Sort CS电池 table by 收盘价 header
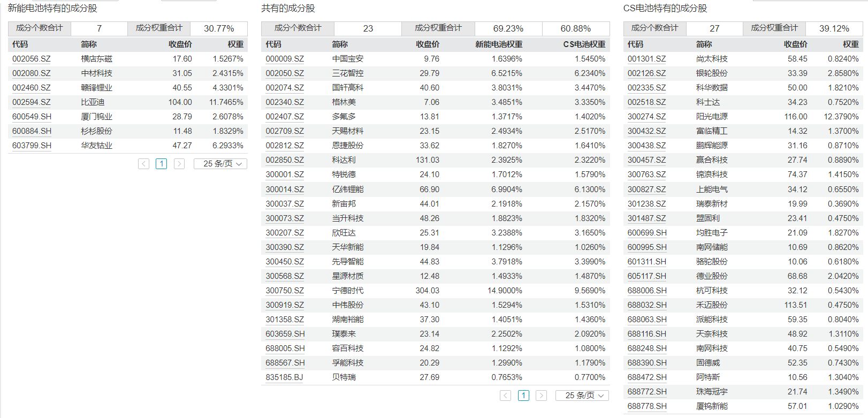Viewport: 868px width, 418px height. (796, 44)
